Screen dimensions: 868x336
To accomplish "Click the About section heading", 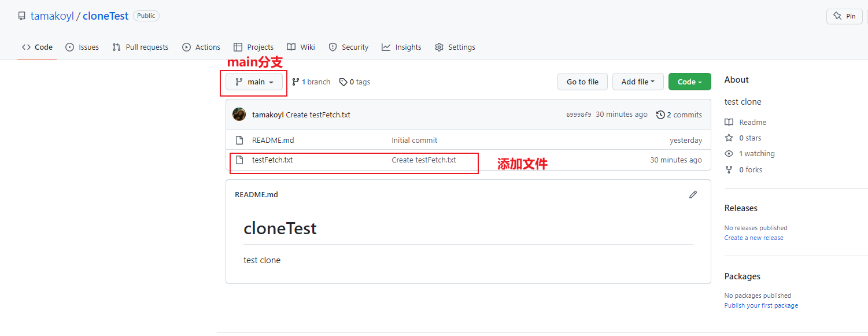I will point(737,80).
